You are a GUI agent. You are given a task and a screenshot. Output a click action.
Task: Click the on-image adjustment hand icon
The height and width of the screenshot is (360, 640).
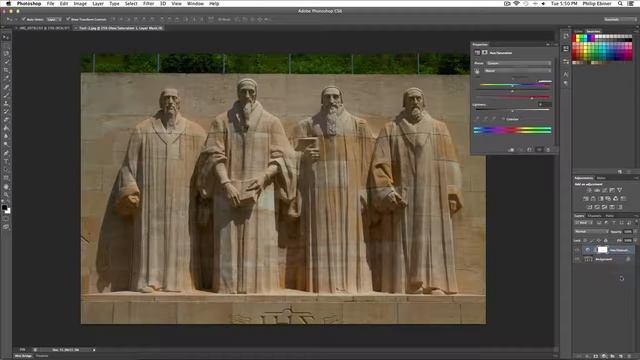point(477,71)
